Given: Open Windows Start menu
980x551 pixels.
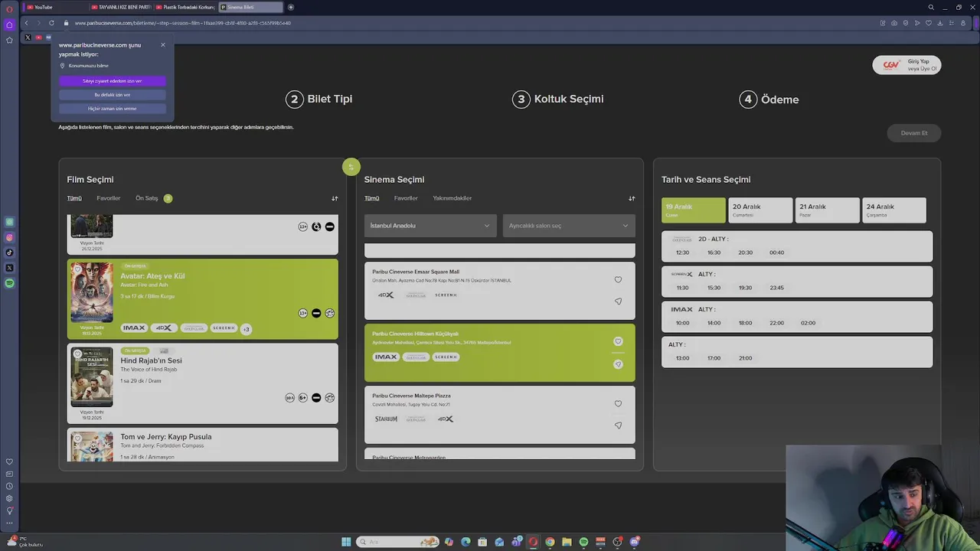Looking at the screenshot, I should [346, 542].
